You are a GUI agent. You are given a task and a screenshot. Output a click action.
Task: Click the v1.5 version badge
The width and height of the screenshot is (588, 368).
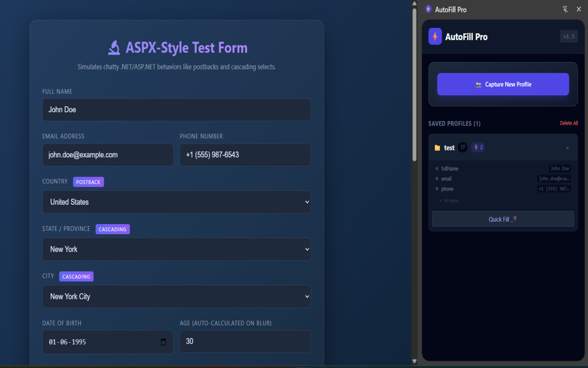point(569,36)
